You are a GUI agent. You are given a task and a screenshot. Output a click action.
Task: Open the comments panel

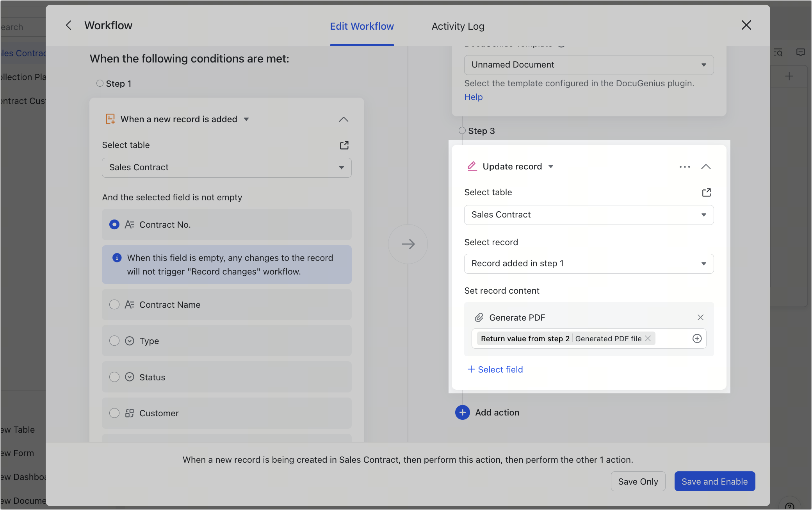[801, 52]
